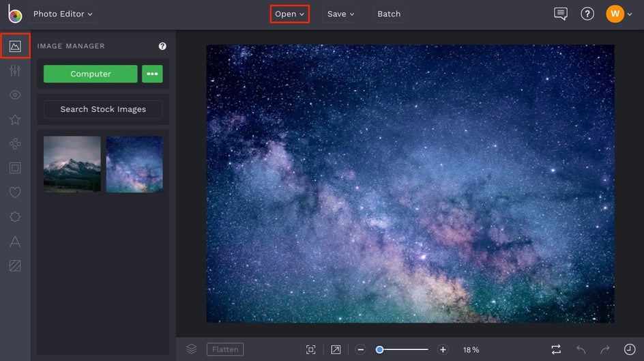Viewport: 644px width, 361px height.
Task: Open the Open dropdown menu
Action: pos(289,14)
